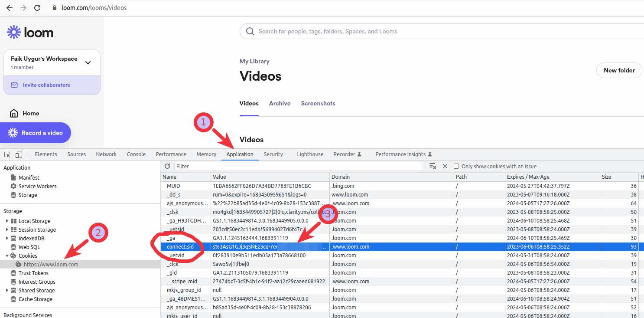644x318 pixels.
Task: Switch to the Sources tab
Action: [77, 154]
